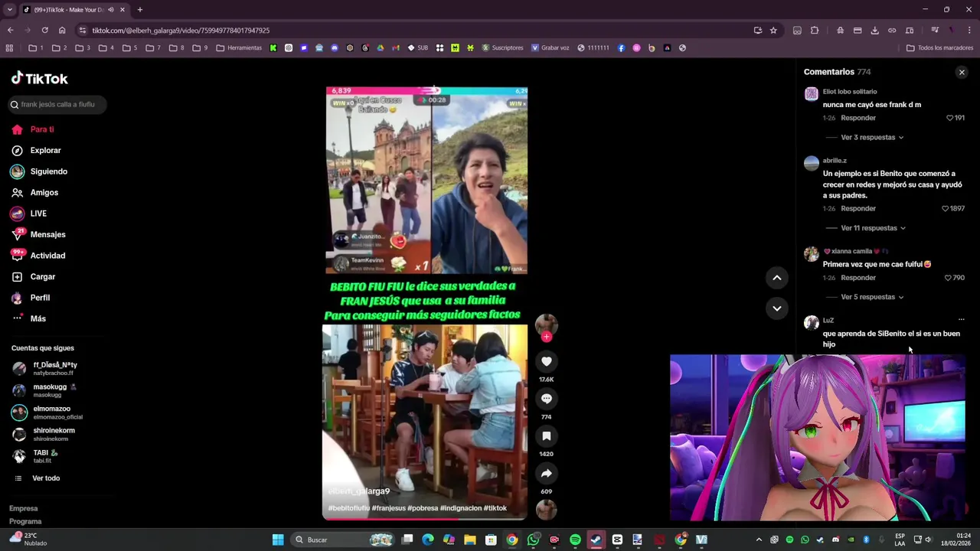Open ff_Dlosa_Naty followed account
This screenshot has height=551, width=980.
(x=54, y=369)
